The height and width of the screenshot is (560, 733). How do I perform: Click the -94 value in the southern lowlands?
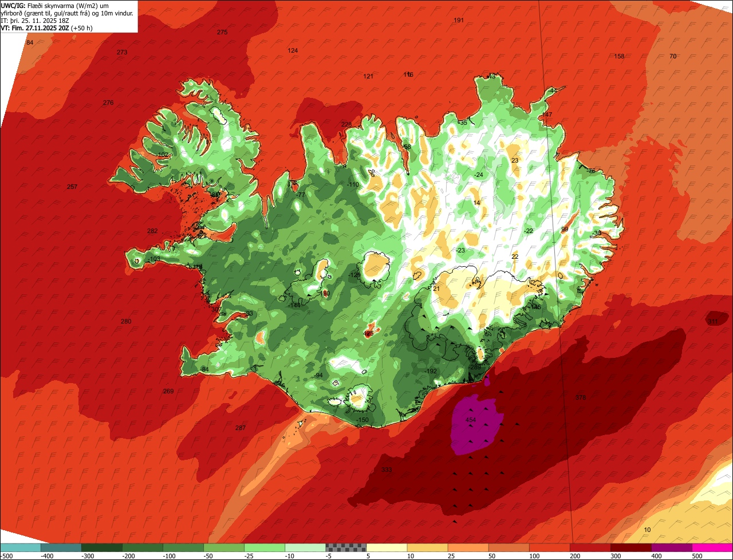pos(318,376)
